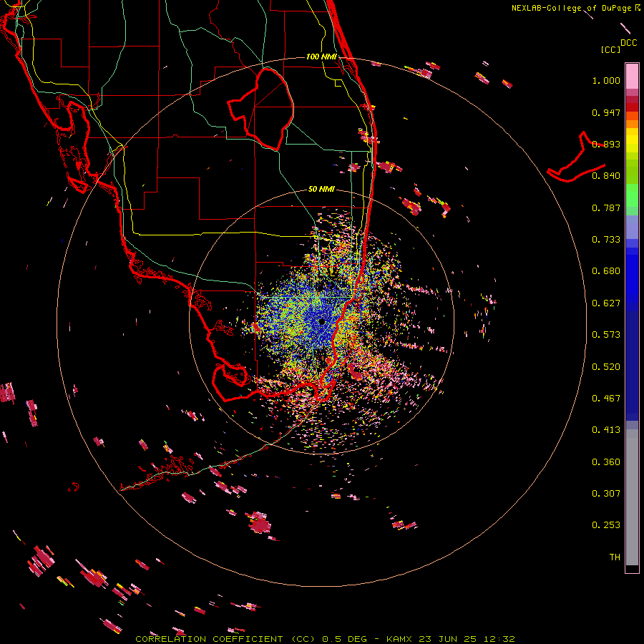This screenshot has height=644, width=644.
Task: Select the 0.573 color scale value
Action: click(x=606, y=335)
